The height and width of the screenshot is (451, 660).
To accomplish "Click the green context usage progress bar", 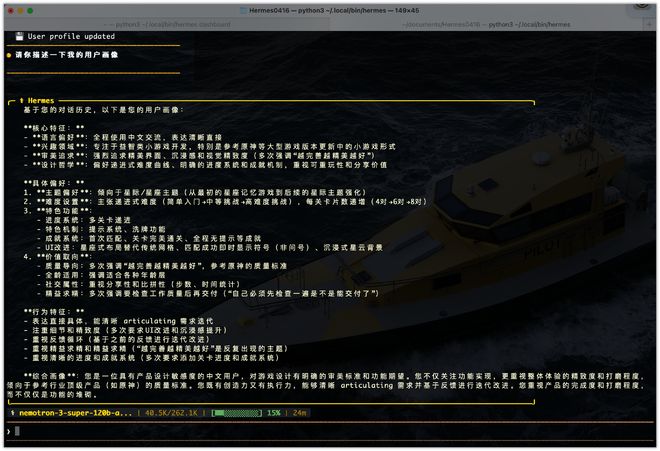I will point(238,412).
